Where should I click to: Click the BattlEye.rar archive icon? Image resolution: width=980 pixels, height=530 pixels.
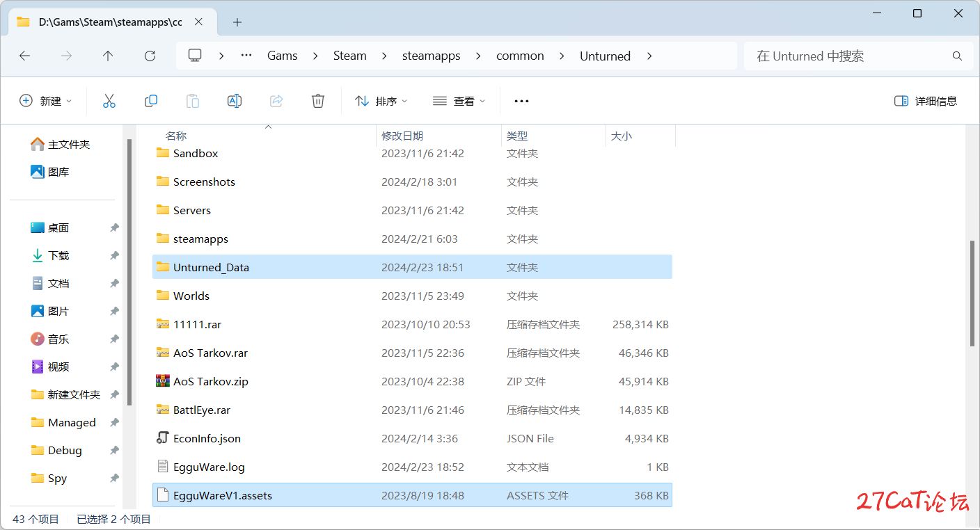pyautogui.click(x=163, y=410)
